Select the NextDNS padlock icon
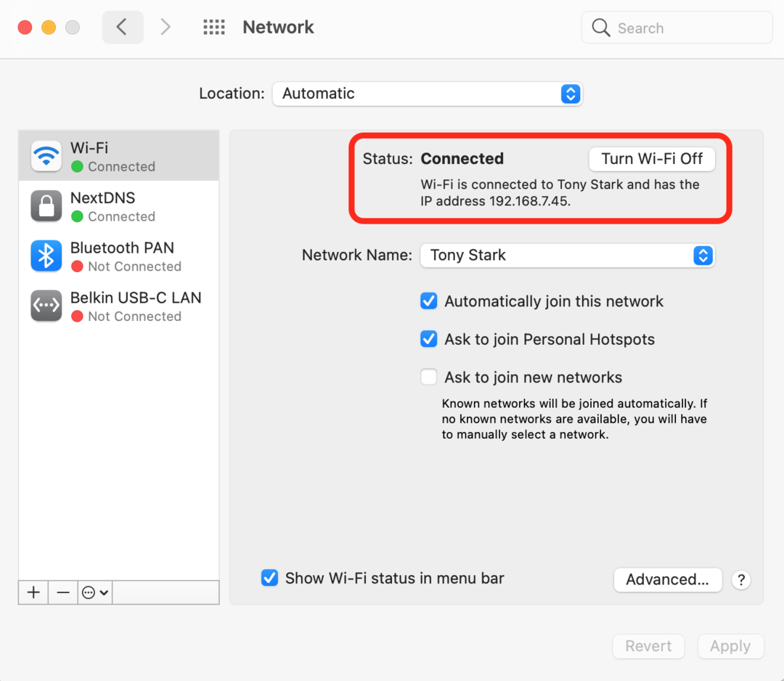 (46, 206)
